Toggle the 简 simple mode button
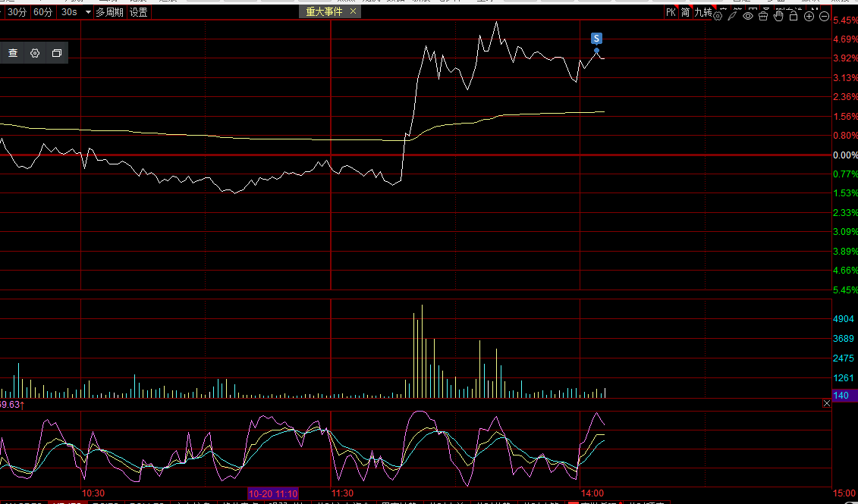This screenshot has height=504, width=858. (x=685, y=12)
